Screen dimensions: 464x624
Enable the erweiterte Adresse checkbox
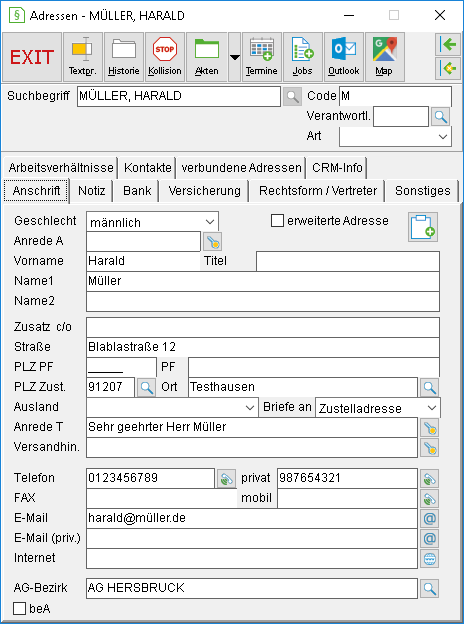coord(277,220)
